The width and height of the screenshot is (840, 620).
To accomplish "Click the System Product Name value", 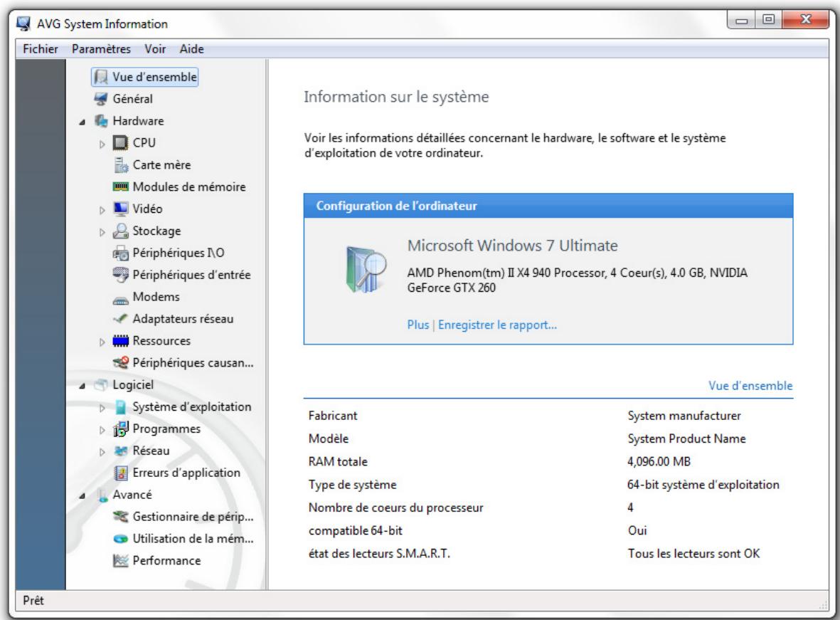I will click(x=687, y=438).
